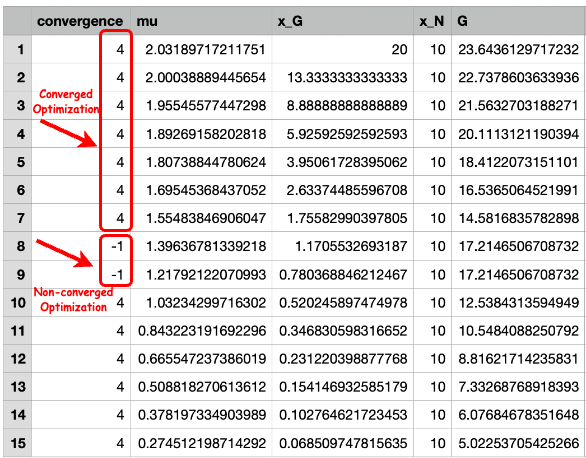This screenshot has height=458, width=586.
Task: Click x_G value 5.92592592592593
Action: point(347,134)
